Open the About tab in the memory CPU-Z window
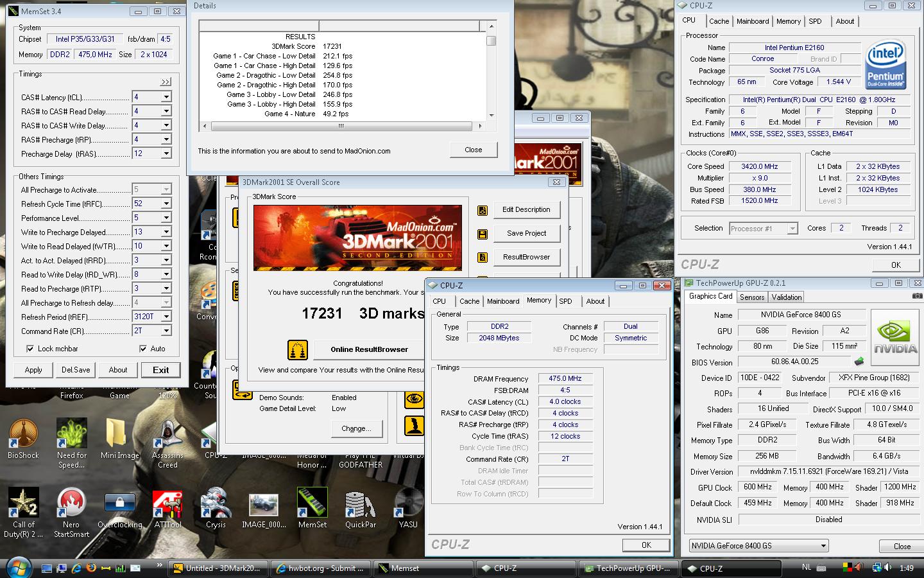 (x=595, y=301)
